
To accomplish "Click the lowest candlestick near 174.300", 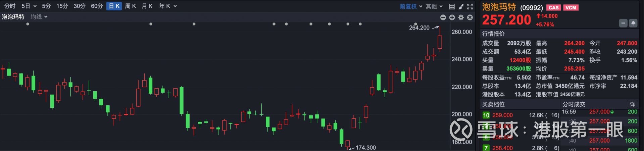I will tap(348, 144).
